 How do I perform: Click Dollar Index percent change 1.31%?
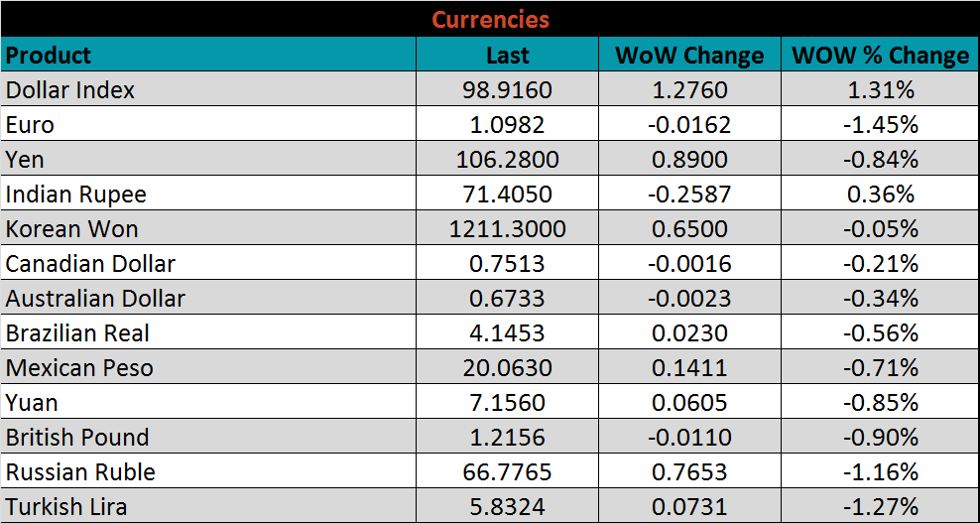tap(880, 90)
